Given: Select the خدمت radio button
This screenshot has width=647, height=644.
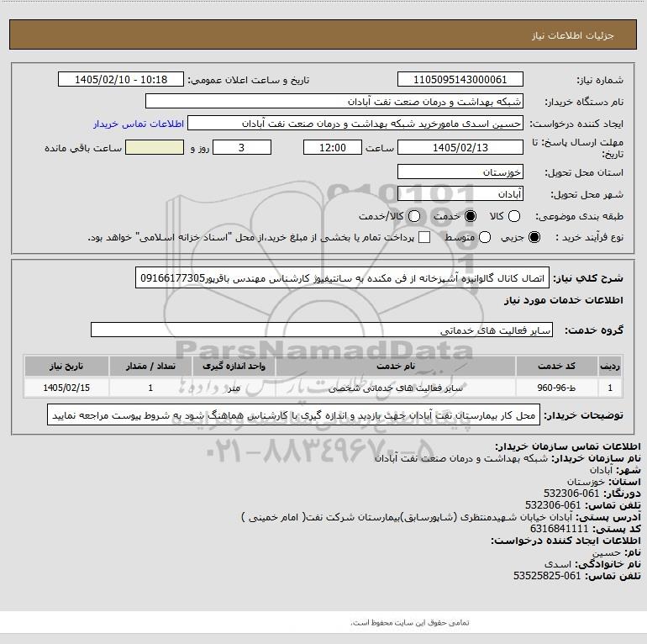Looking at the screenshot, I should click(470, 216).
